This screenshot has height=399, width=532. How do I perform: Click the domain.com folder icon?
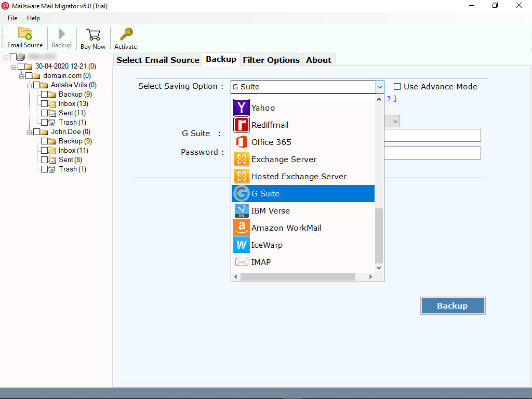36,76
